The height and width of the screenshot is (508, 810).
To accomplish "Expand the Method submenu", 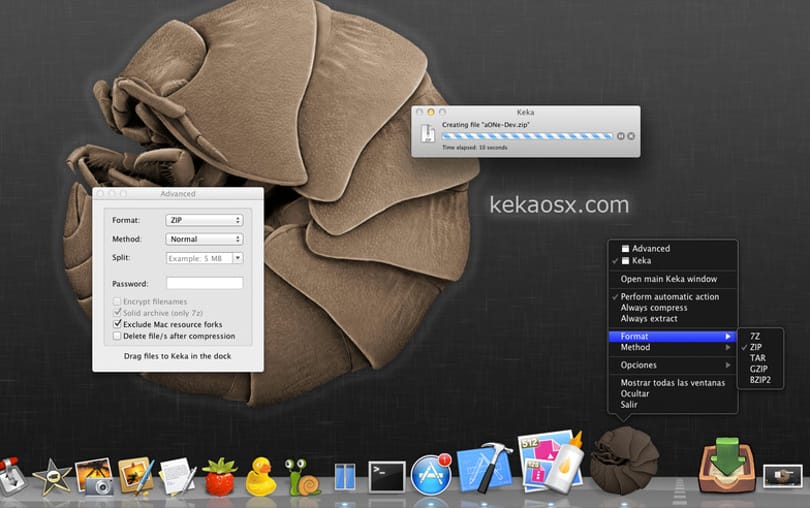I will 673,347.
